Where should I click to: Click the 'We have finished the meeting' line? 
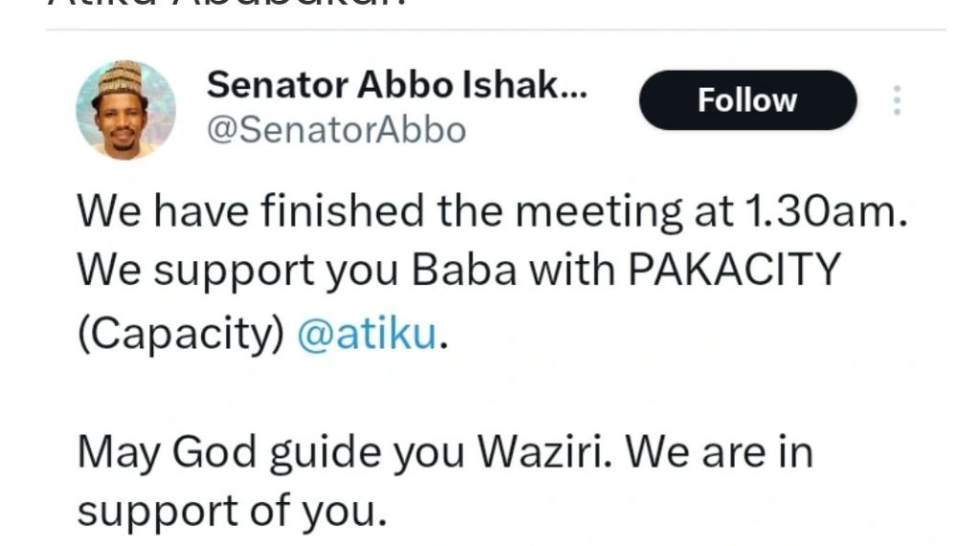pos(490,211)
